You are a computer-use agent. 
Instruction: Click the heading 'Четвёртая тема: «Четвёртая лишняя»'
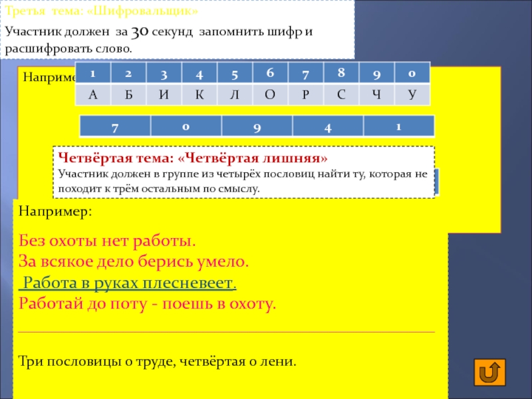coord(193,158)
